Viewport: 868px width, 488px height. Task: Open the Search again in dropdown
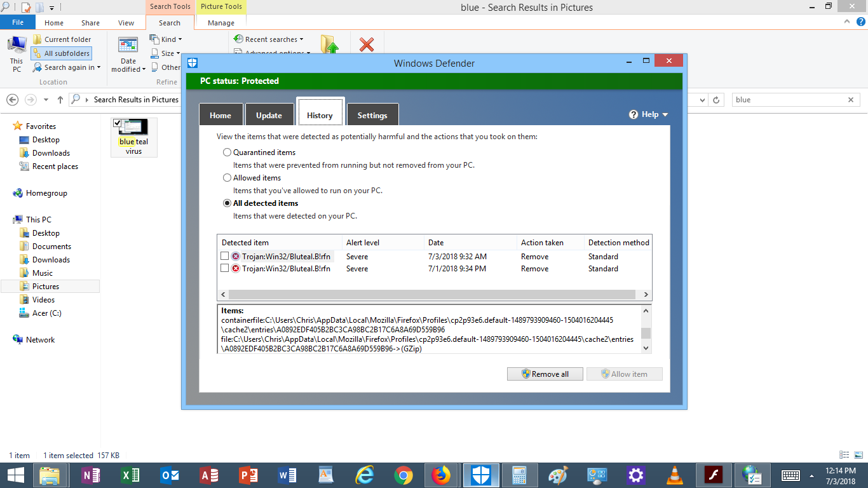67,67
